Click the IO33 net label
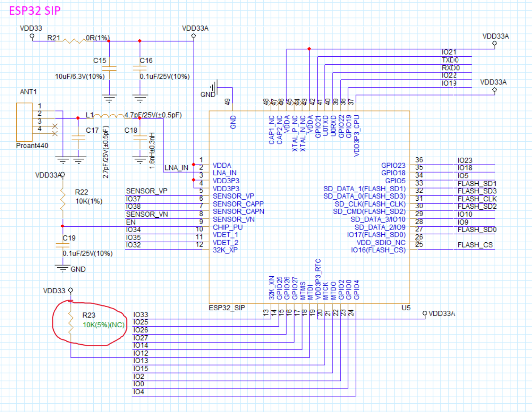 pyautogui.click(x=141, y=315)
